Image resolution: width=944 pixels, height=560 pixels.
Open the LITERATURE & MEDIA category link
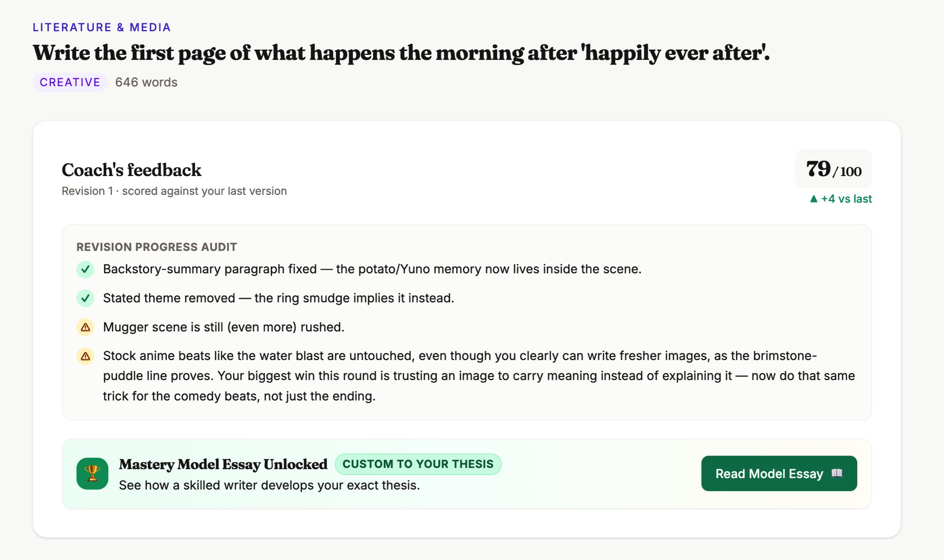tap(102, 27)
